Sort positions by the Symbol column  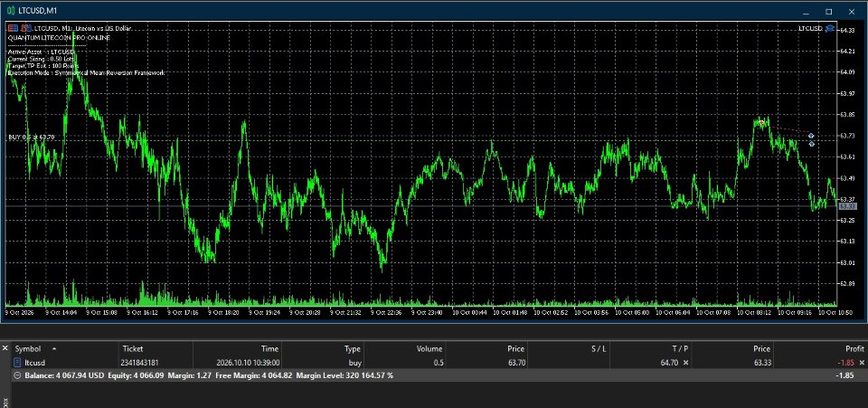click(x=28, y=349)
